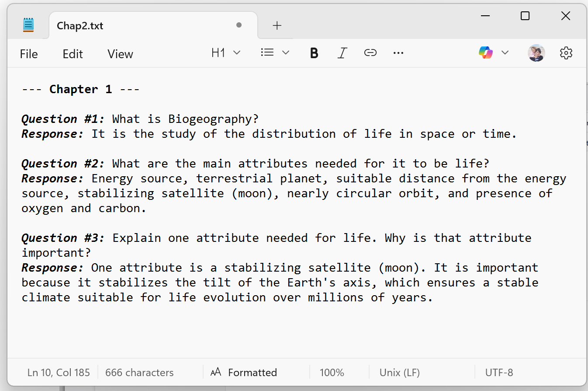
Task: Click the user account profile picture
Action: click(536, 53)
